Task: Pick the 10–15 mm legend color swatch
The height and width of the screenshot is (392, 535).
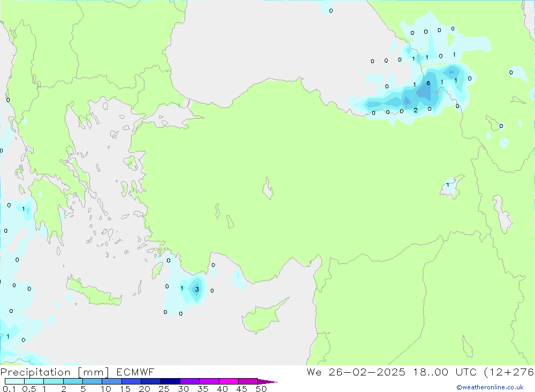Action: click(x=112, y=381)
